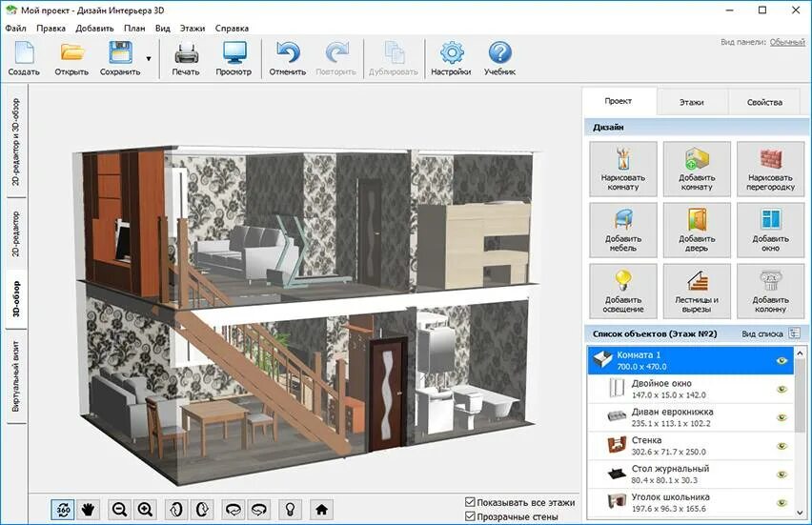Toggle Показывать все этажи checkbox

point(470,502)
